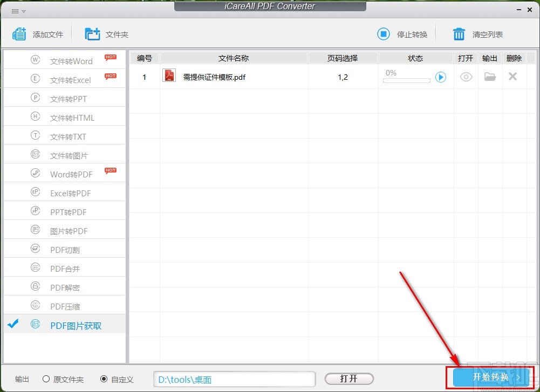540x392 pixels.
Task: Click the P circle icon for 文件转PPT
Action: point(35,98)
